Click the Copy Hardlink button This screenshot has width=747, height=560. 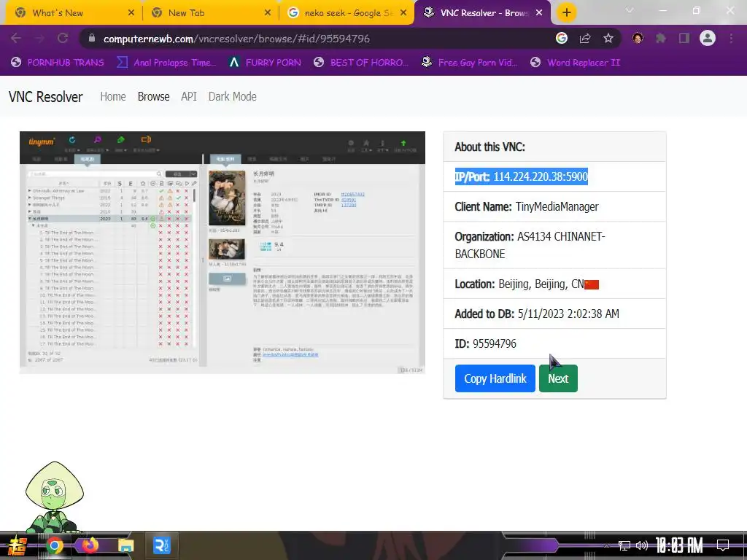click(495, 378)
